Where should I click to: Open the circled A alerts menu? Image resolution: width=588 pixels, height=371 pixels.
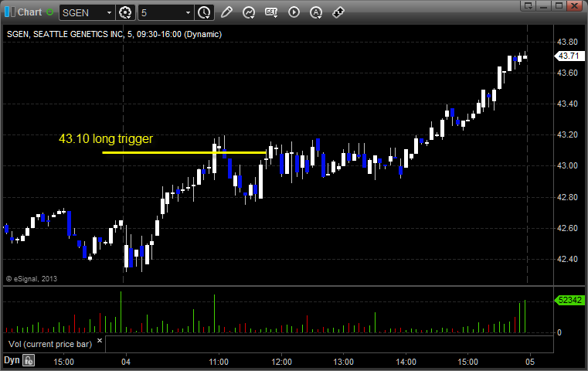(316, 12)
